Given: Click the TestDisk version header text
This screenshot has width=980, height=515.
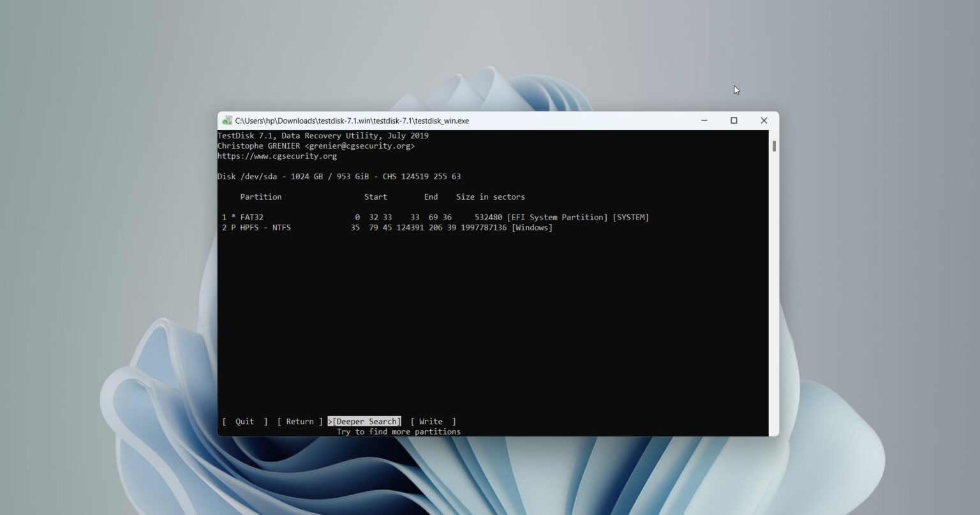Looking at the screenshot, I should pyautogui.click(x=323, y=135).
